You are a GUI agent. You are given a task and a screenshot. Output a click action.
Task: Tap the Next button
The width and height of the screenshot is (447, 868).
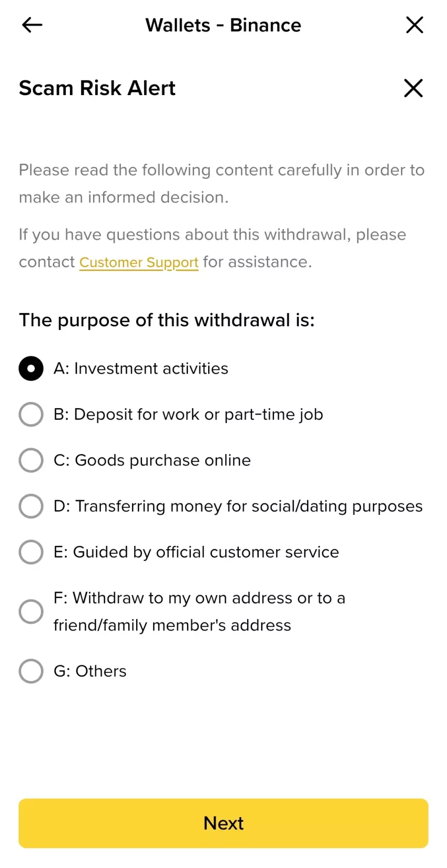tap(223, 823)
